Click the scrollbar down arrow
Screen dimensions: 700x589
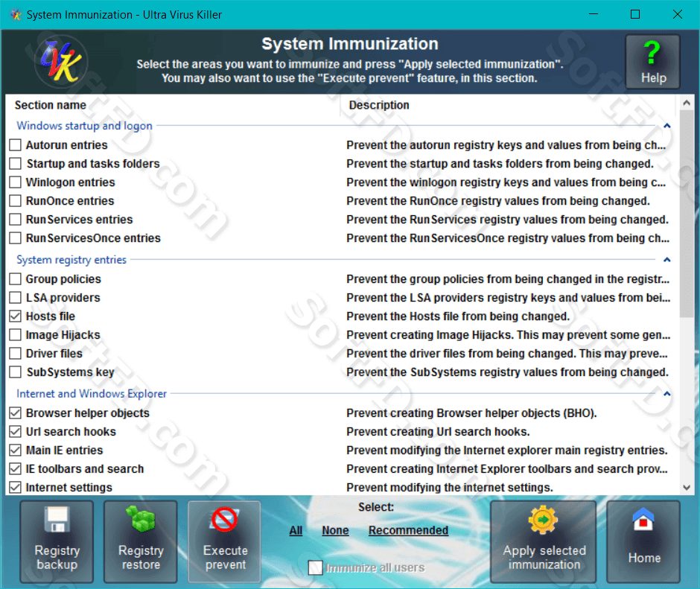687,488
